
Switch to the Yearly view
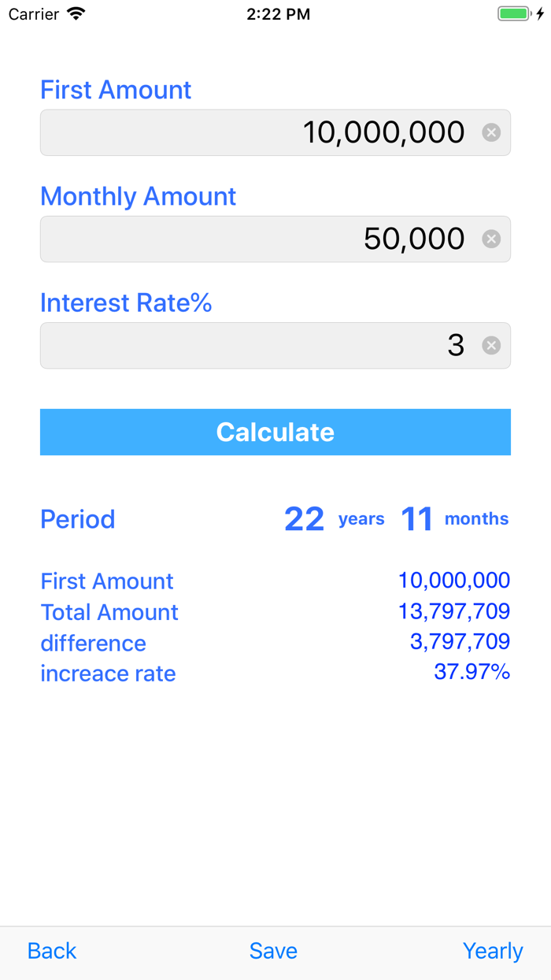(493, 951)
